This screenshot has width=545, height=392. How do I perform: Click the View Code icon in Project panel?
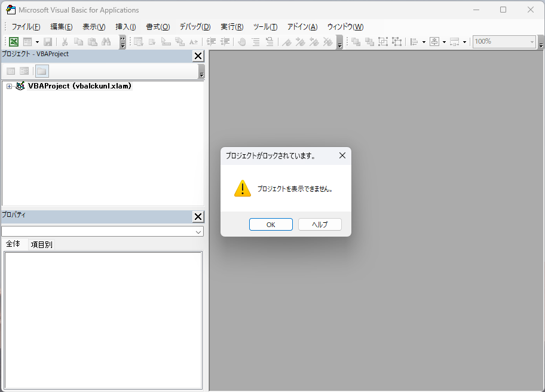(11, 71)
